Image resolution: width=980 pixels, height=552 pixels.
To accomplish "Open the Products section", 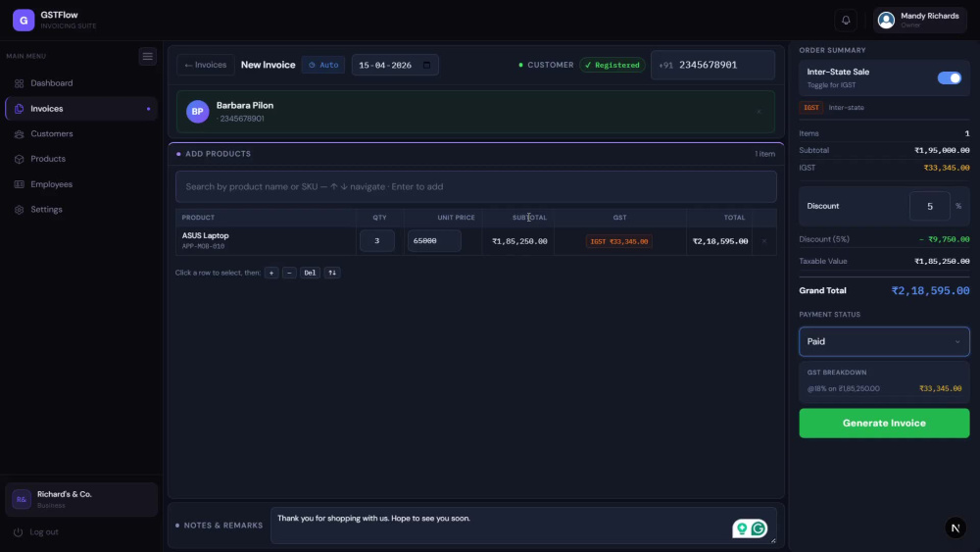I will tap(80, 159).
